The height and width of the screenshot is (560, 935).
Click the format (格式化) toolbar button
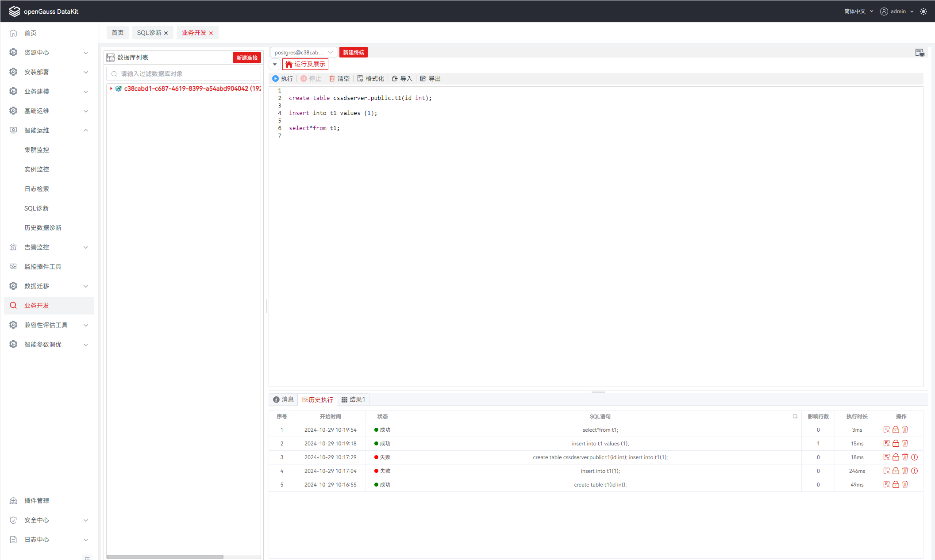(x=370, y=78)
